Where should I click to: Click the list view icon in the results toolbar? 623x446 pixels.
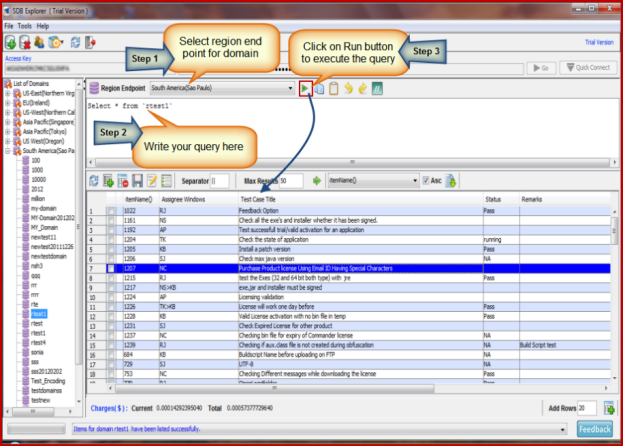click(166, 181)
